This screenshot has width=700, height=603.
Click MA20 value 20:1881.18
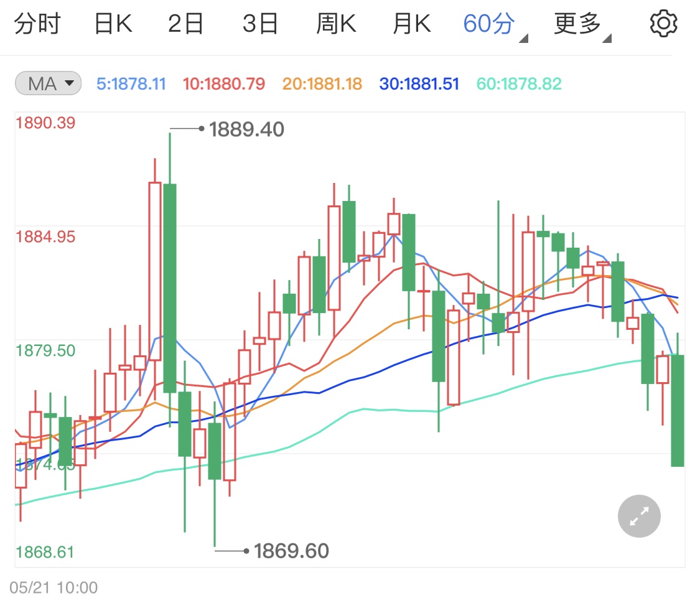pyautogui.click(x=322, y=84)
